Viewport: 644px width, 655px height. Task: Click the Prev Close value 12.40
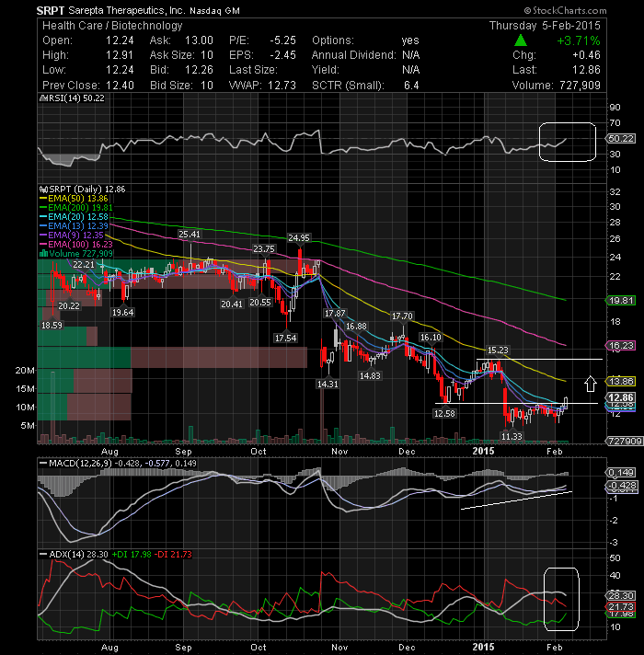pos(120,86)
